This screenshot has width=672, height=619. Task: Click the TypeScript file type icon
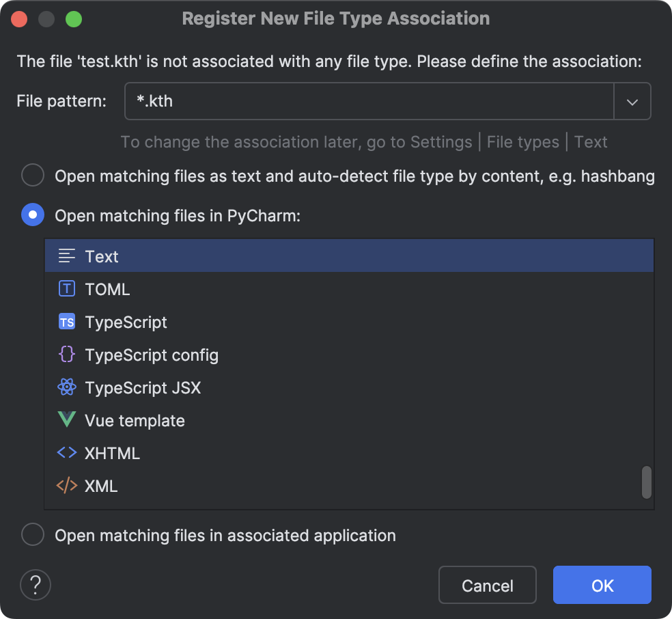click(66, 321)
